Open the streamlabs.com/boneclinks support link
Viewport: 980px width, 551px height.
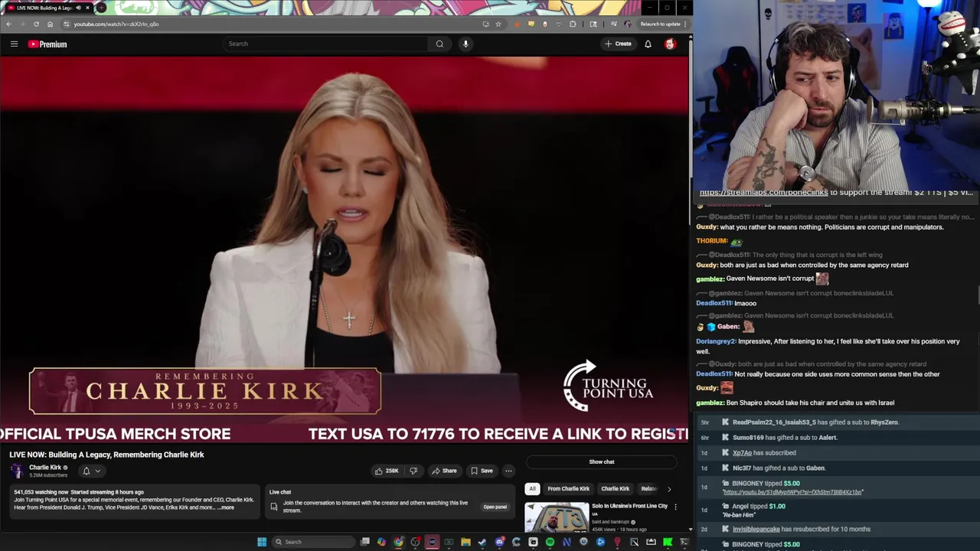coord(763,192)
